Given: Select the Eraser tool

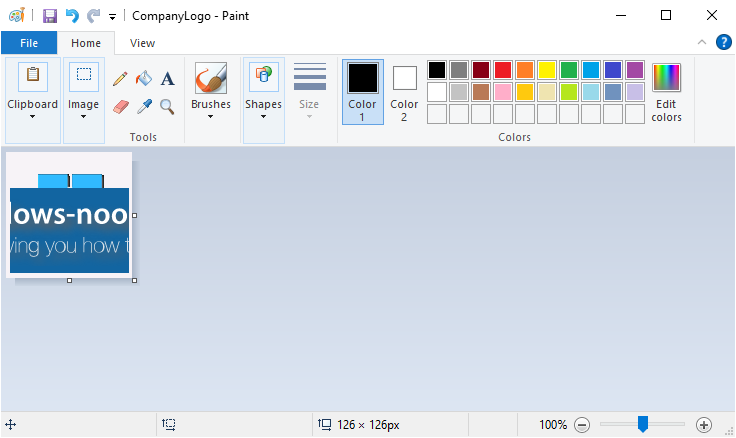Looking at the screenshot, I should [x=120, y=105].
